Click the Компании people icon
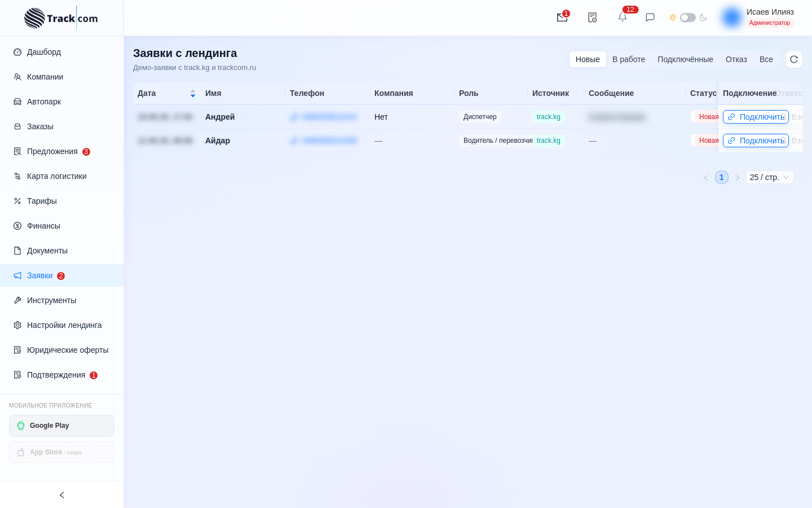812x508 pixels. [17, 77]
